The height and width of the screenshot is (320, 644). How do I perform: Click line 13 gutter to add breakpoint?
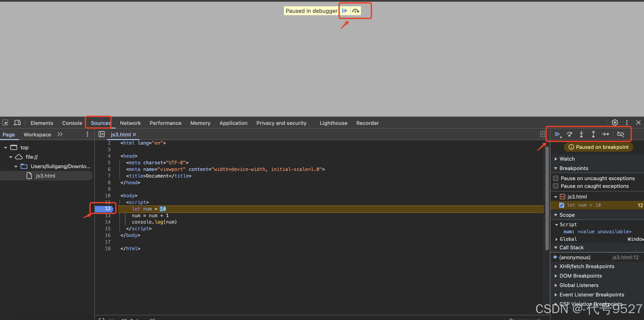107,215
